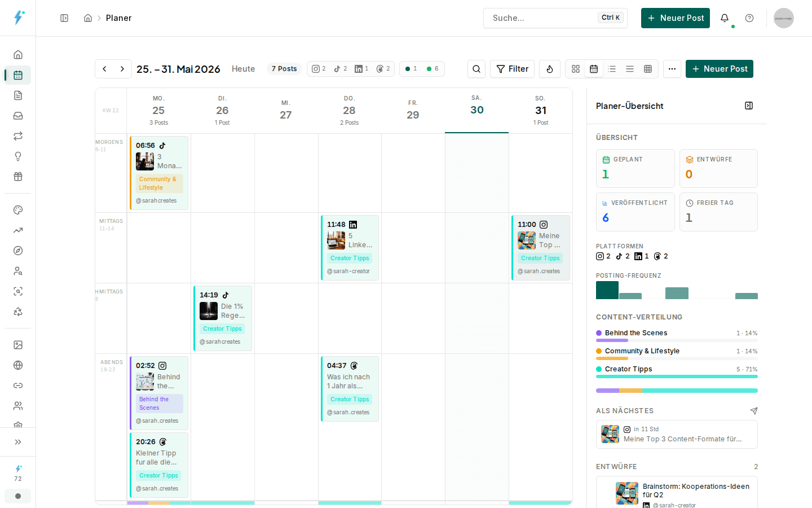Click the lightning credits counter showing 72
812x508 pixels.
pos(18,473)
